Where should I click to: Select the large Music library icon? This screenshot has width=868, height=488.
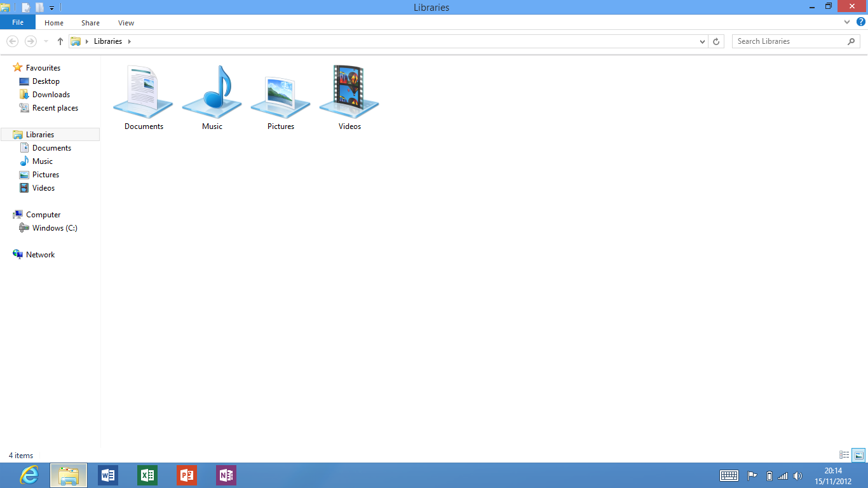212,91
